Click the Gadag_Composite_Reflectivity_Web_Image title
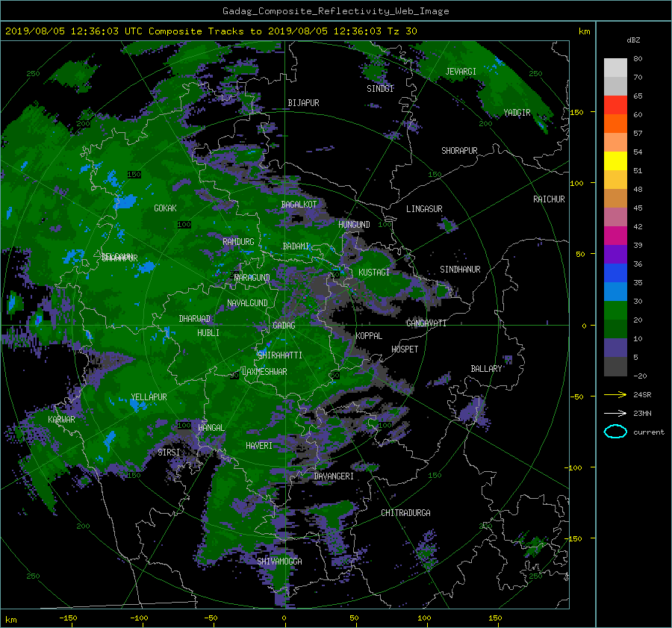The height and width of the screenshot is (628, 672). tap(335, 11)
